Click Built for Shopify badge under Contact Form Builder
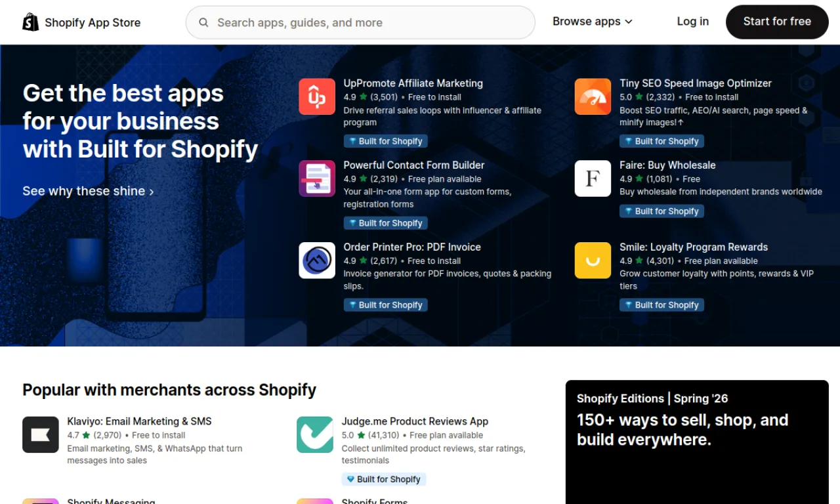 (x=386, y=223)
